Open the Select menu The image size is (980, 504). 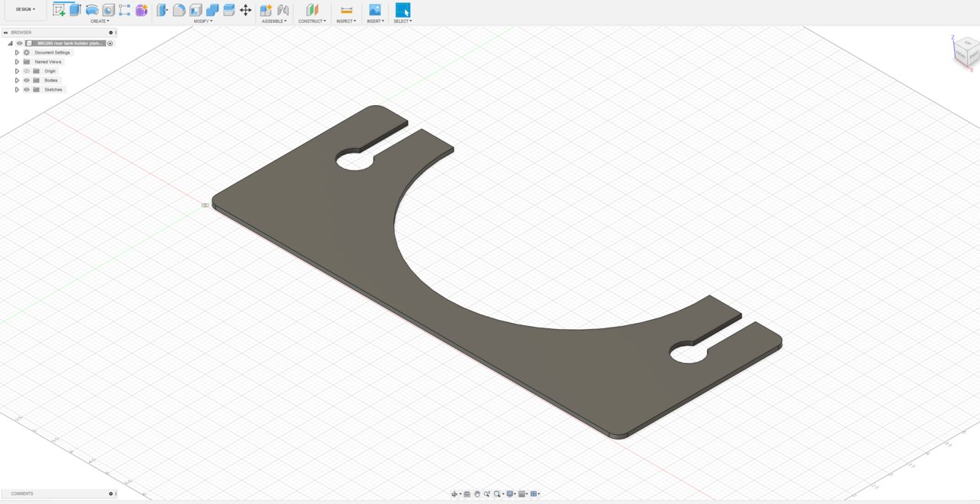(x=403, y=21)
